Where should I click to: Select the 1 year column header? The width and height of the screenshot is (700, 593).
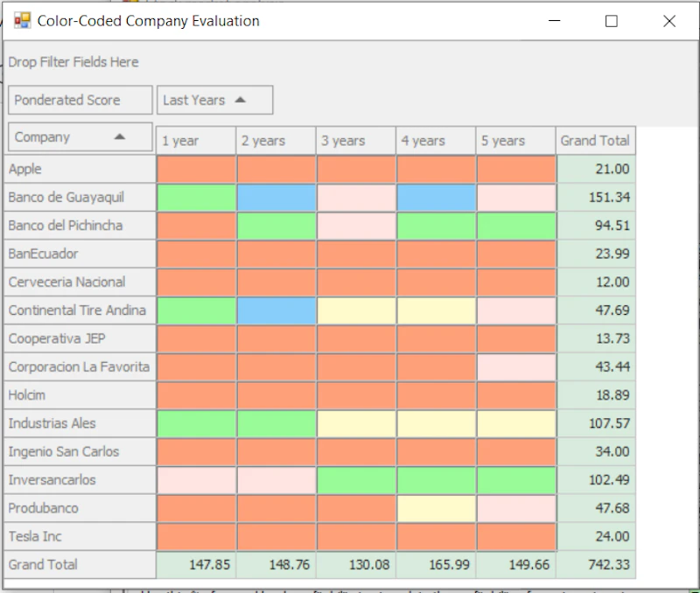coord(196,141)
